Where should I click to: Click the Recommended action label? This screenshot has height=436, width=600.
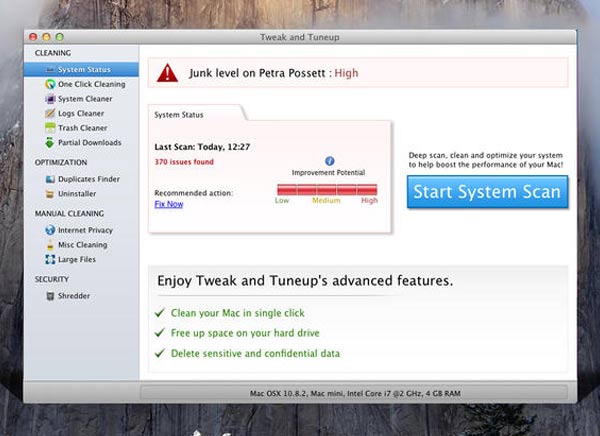click(x=194, y=193)
